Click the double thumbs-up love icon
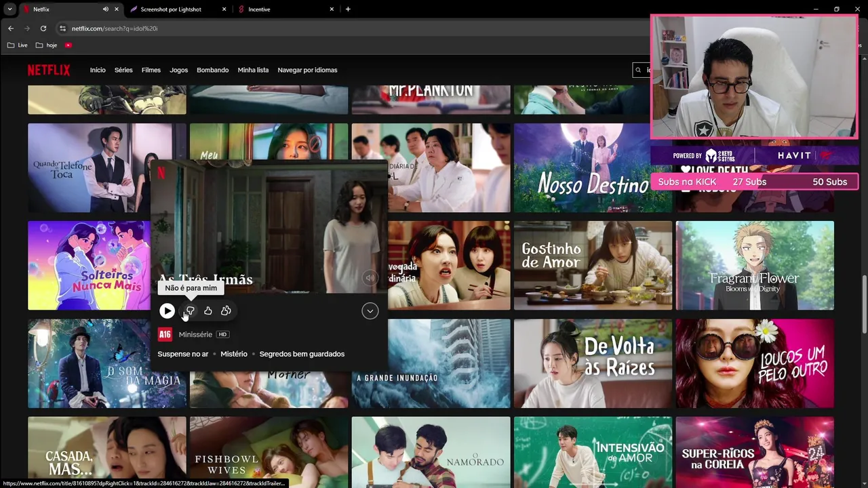 point(226,310)
